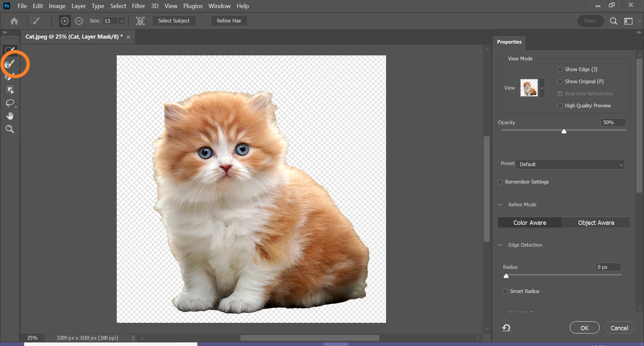Enable Show Original (P) checkbox
This screenshot has height=346, width=644.
tap(560, 82)
